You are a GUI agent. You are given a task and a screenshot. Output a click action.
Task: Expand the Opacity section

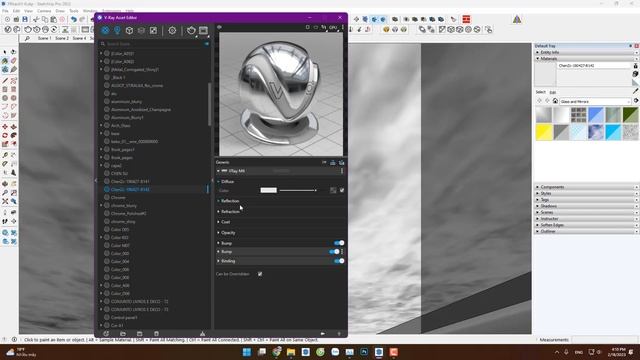click(x=218, y=233)
